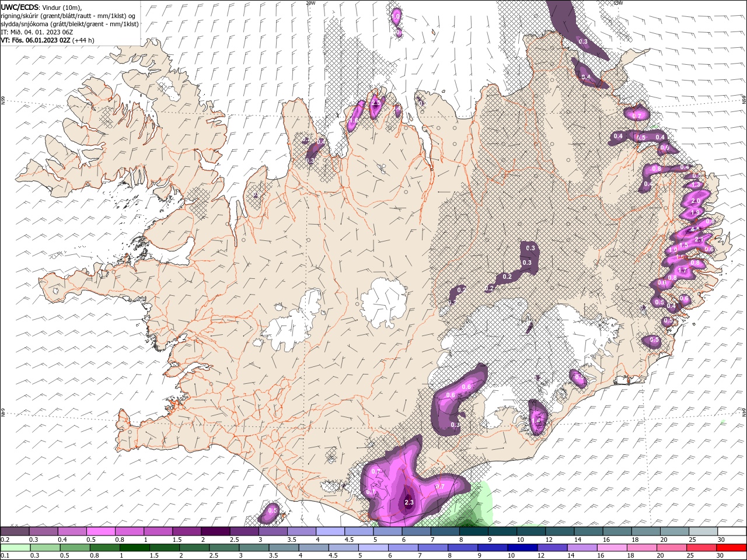Select the rain scale swatch starting at 7

coord(433,548)
